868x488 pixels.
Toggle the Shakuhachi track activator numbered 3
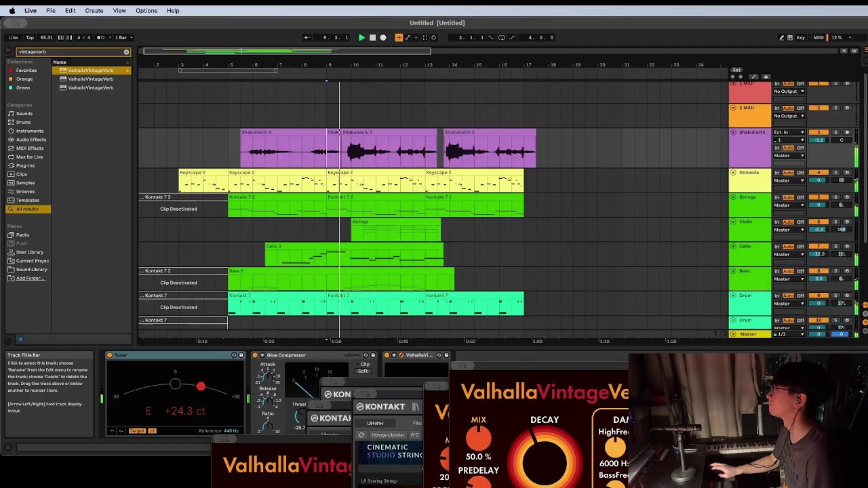818,132
